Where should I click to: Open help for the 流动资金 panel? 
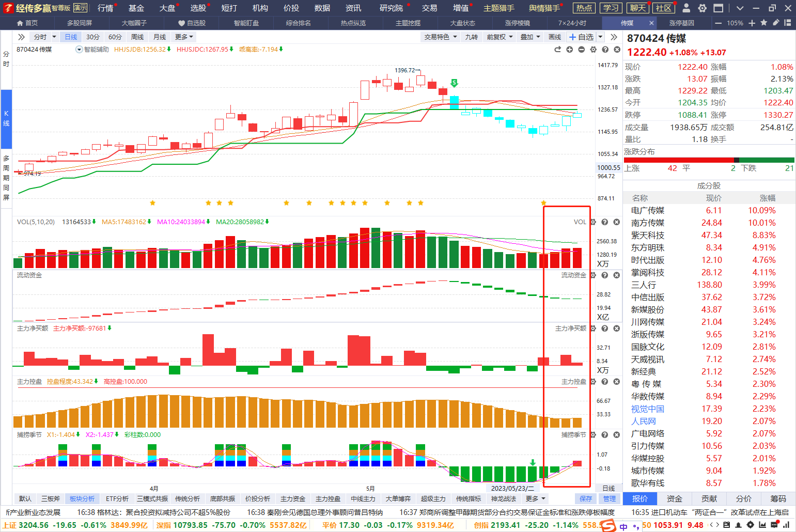pyautogui.click(x=605, y=275)
